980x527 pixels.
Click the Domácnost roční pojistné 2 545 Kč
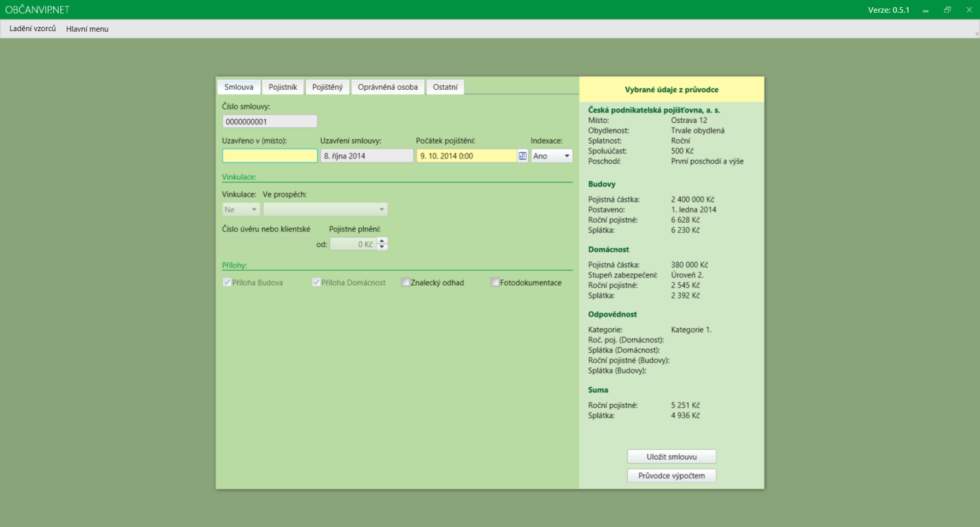pyautogui.click(x=685, y=285)
